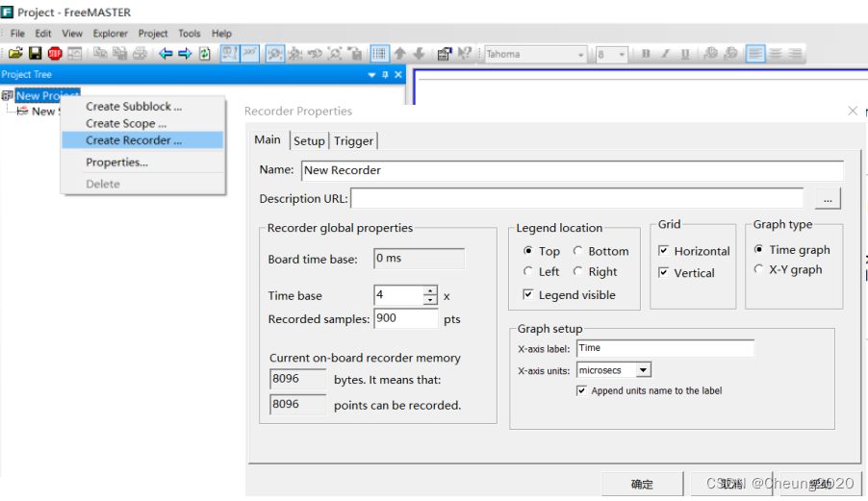Screen dimensions: 868x501
Task: Close the Recorder Properties dialog
Action: tap(853, 112)
